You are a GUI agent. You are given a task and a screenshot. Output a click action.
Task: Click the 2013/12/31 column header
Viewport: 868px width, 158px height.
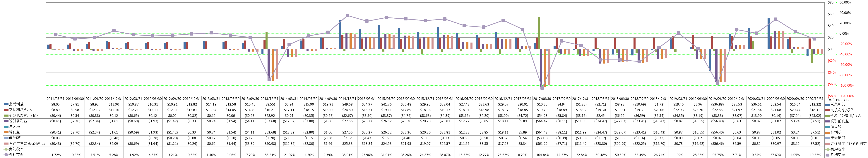pos(270,99)
